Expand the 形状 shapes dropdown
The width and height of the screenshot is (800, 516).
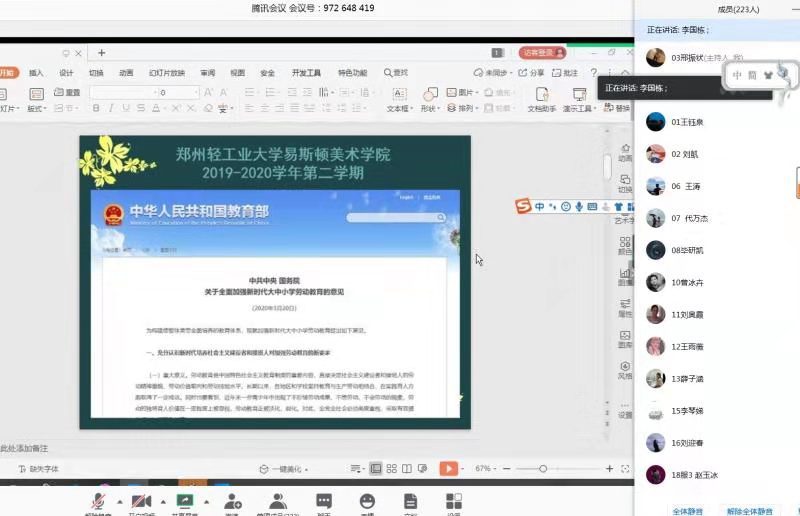(x=429, y=108)
